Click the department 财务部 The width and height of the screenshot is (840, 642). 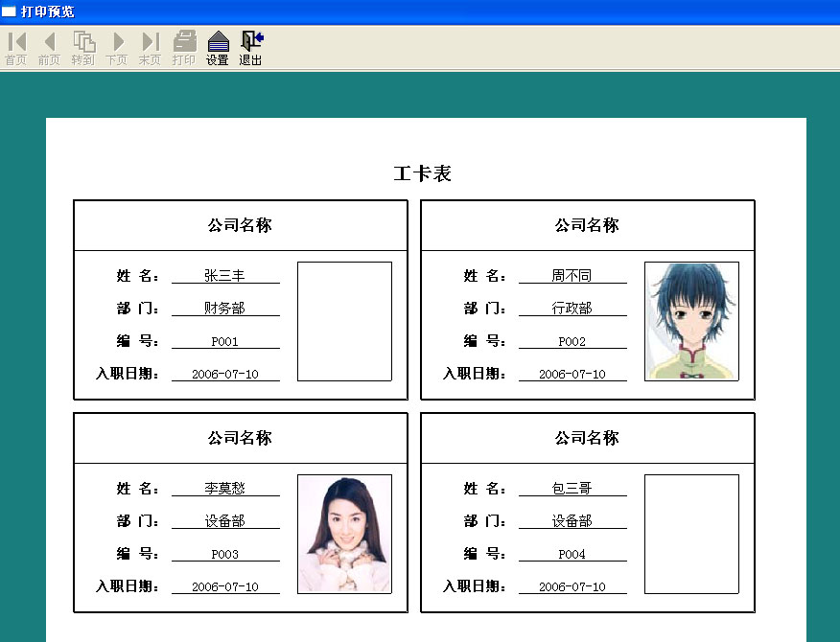click(x=224, y=308)
